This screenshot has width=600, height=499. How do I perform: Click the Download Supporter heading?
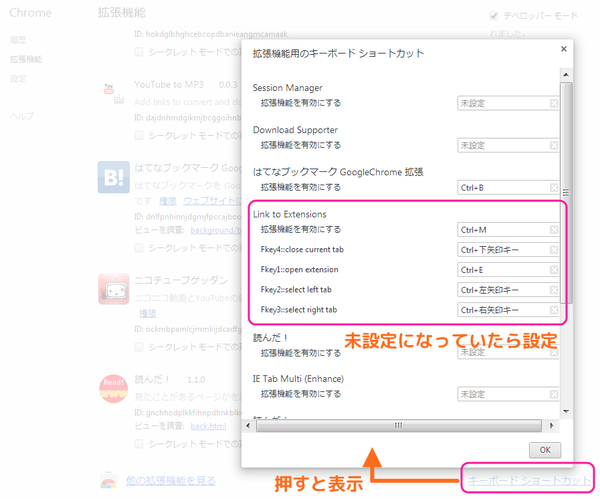pos(295,130)
